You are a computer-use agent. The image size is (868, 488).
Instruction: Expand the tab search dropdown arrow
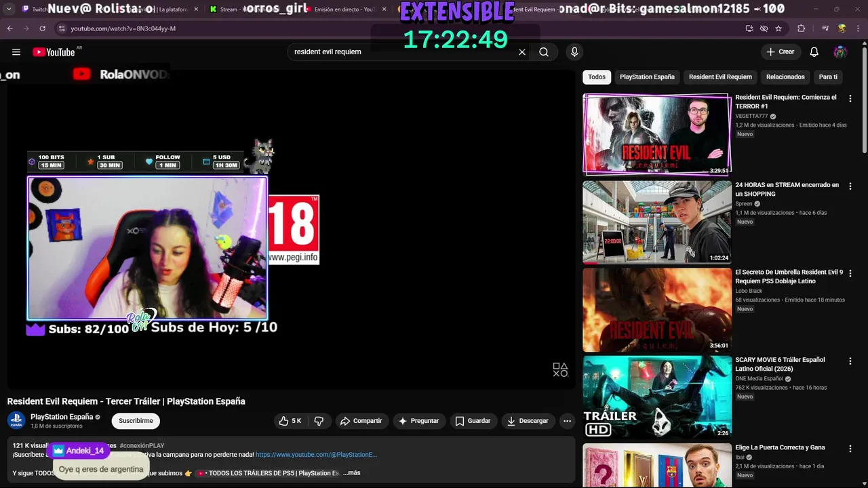[x=9, y=9]
